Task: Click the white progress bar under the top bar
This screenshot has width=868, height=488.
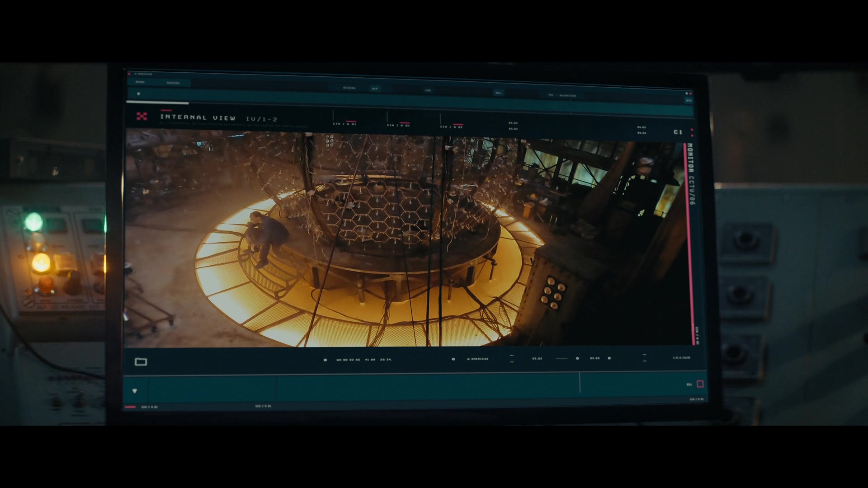Action: pyautogui.click(x=157, y=103)
